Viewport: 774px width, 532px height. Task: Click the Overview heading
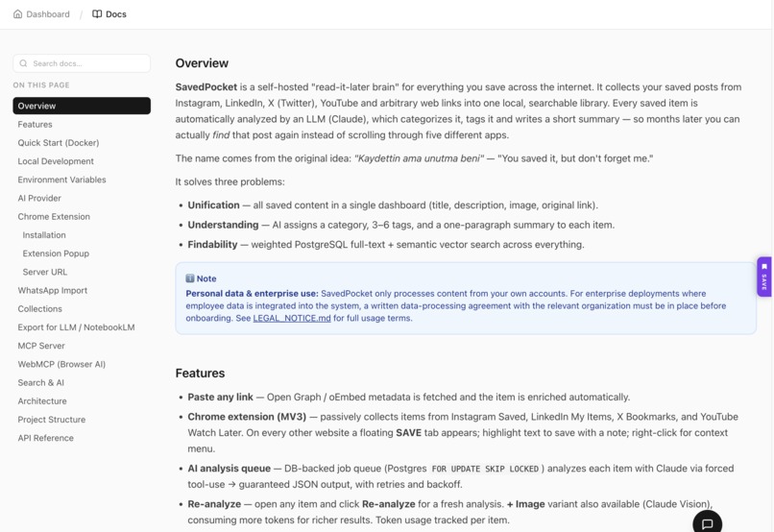pyautogui.click(x=202, y=63)
